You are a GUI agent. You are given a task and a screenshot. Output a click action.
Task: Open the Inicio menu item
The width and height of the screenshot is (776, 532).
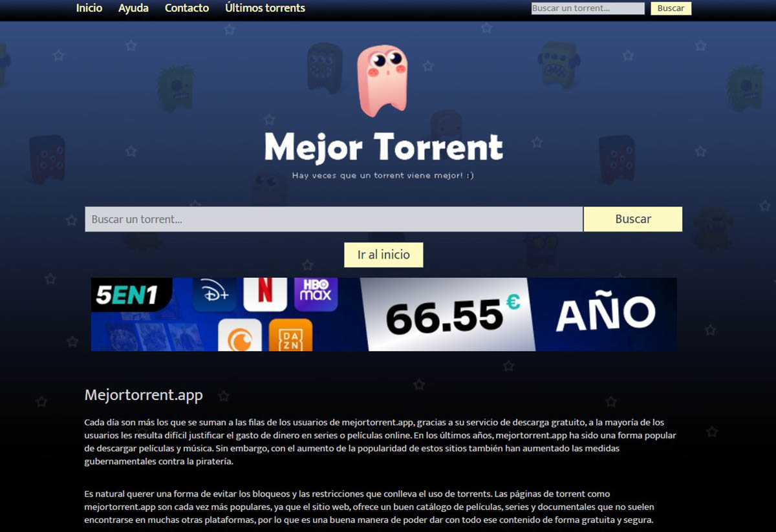[89, 8]
